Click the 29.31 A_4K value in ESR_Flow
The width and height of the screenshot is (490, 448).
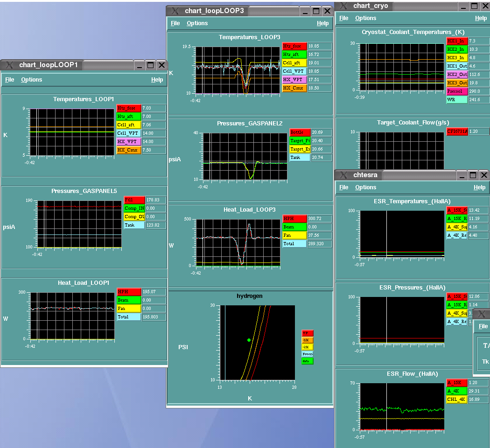(x=478, y=391)
